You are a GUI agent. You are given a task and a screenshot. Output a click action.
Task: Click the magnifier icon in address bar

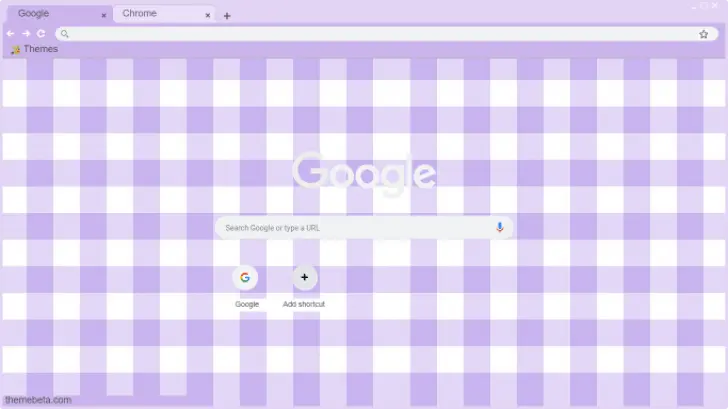pos(65,33)
